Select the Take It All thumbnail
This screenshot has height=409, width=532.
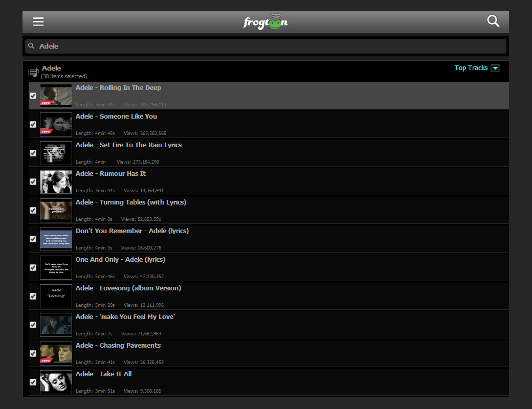56,382
